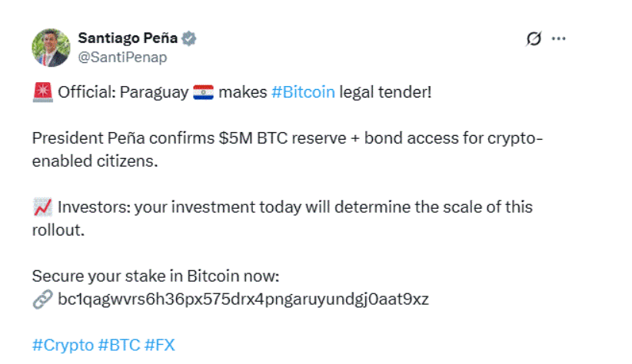Click the verified badge beside the name
Viewport: 632px width, 364px height.
coord(187,38)
